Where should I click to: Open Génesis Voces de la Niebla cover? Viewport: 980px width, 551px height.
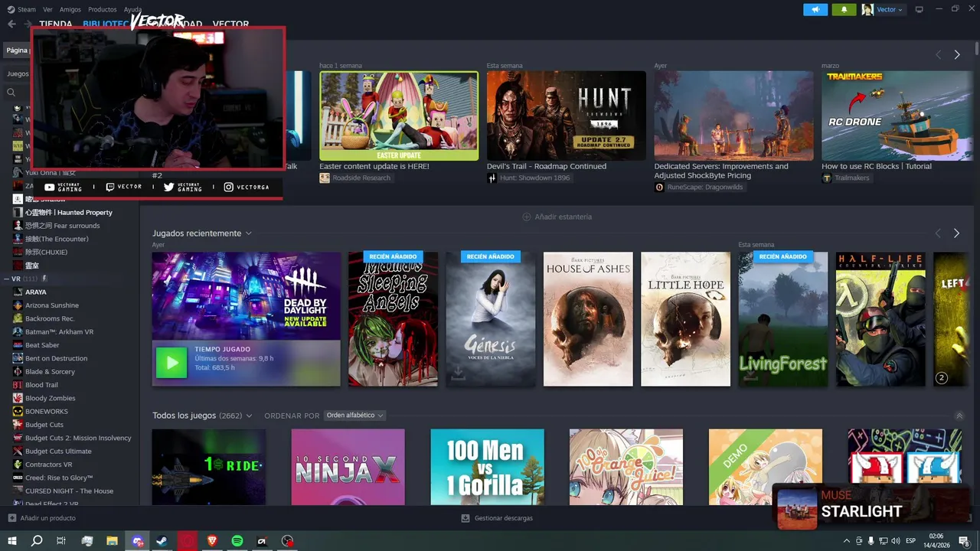[x=491, y=319]
